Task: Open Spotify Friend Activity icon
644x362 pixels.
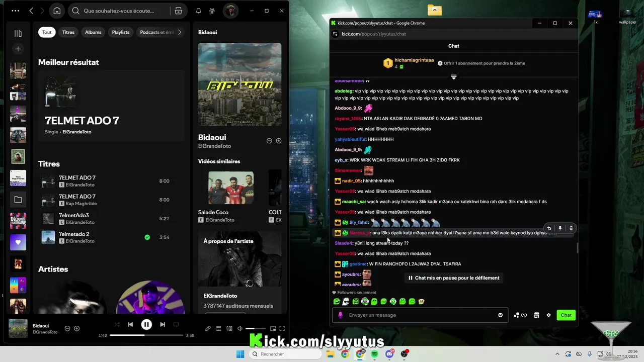Action: tap(212, 11)
